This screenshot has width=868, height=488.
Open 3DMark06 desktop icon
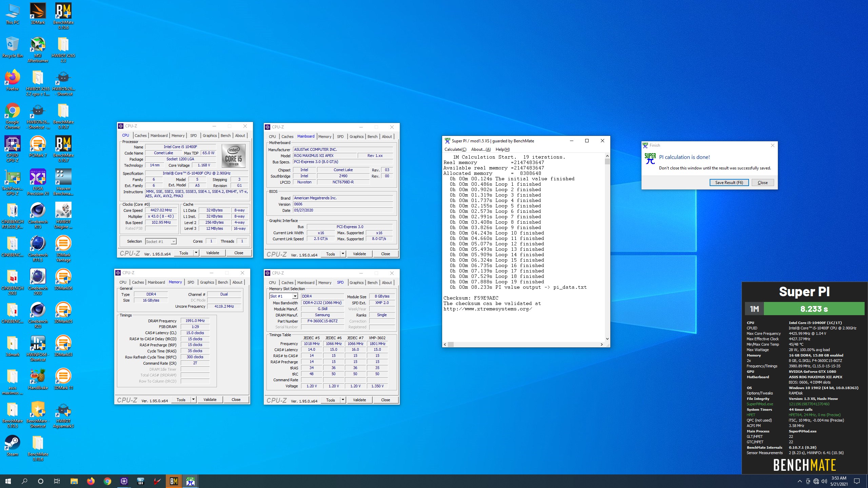(63, 280)
